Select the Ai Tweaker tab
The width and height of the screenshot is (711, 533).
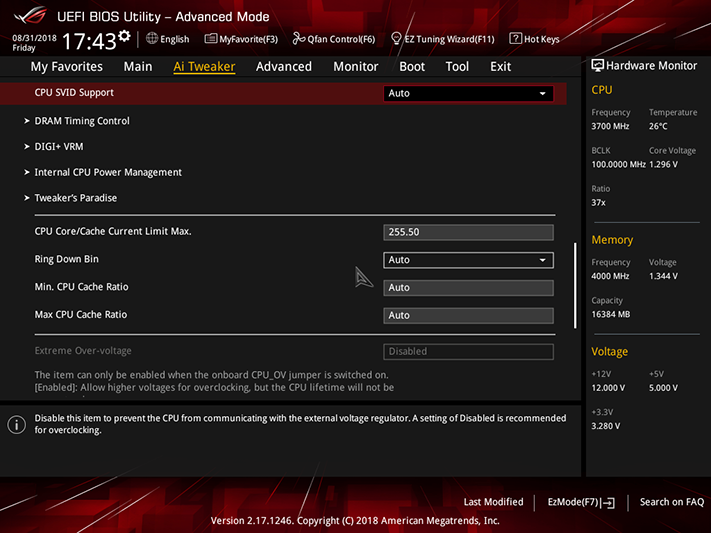pos(204,67)
